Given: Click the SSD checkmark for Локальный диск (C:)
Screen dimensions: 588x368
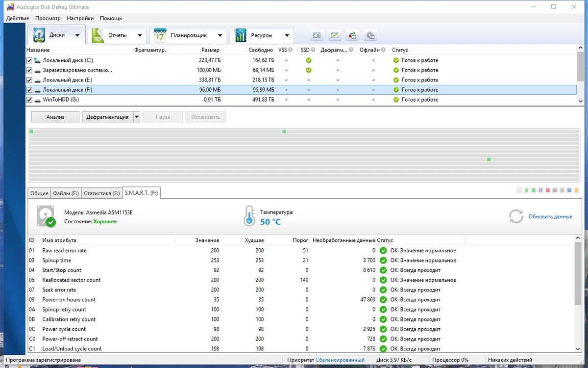Looking at the screenshot, I should point(309,60).
